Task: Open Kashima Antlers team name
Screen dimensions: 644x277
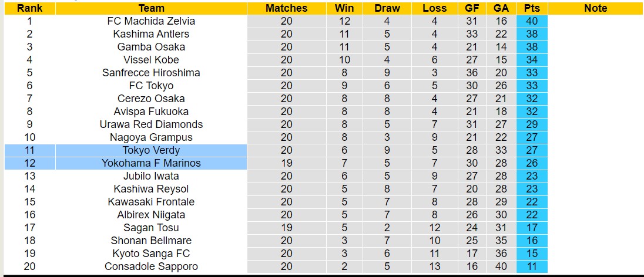Action: [x=151, y=34]
